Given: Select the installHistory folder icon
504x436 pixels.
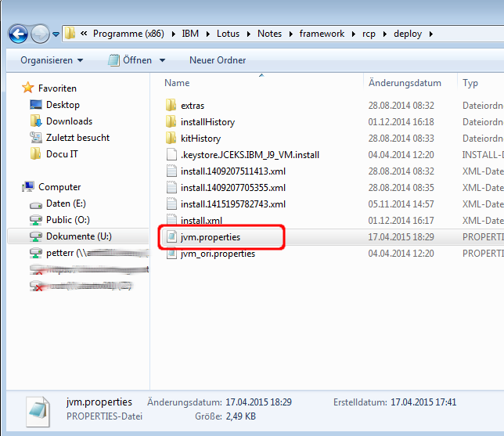Looking at the screenshot, I should [x=171, y=122].
